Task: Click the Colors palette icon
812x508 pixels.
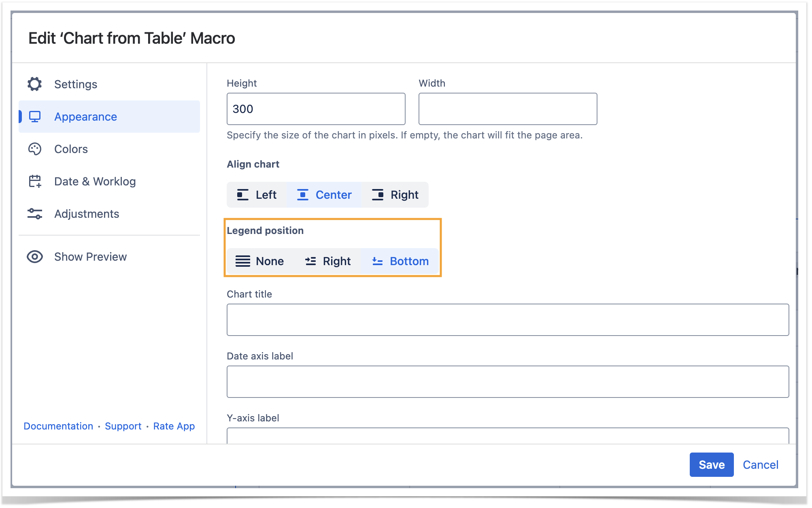Action: (35, 149)
